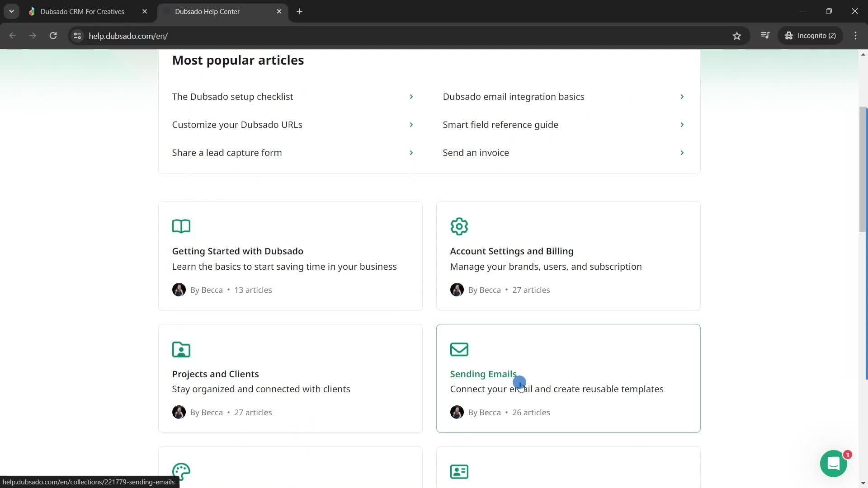Open Getting Started with Dubsado collection
The width and height of the screenshot is (868, 488).
click(x=237, y=251)
